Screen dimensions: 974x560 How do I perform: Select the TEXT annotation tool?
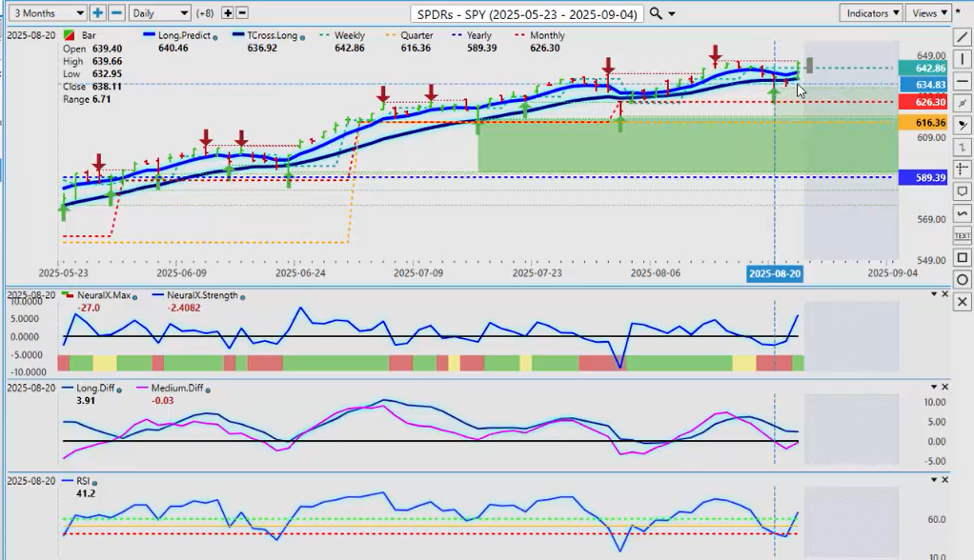tap(962, 235)
